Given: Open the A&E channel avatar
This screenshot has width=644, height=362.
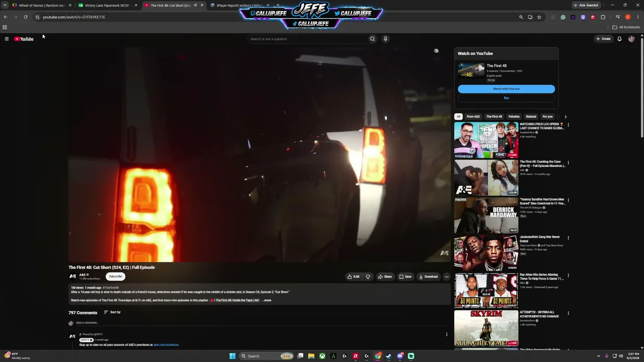Looking at the screenshot, I should coord(72,277).
